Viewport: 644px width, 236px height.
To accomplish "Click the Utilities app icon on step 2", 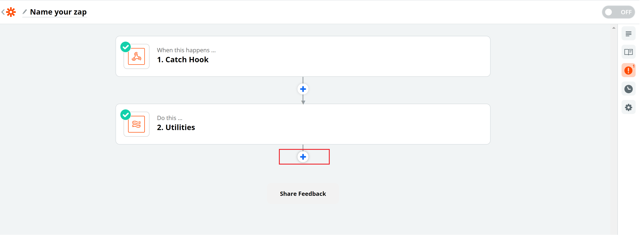I will pyautogui.click(x=137, y=125).
